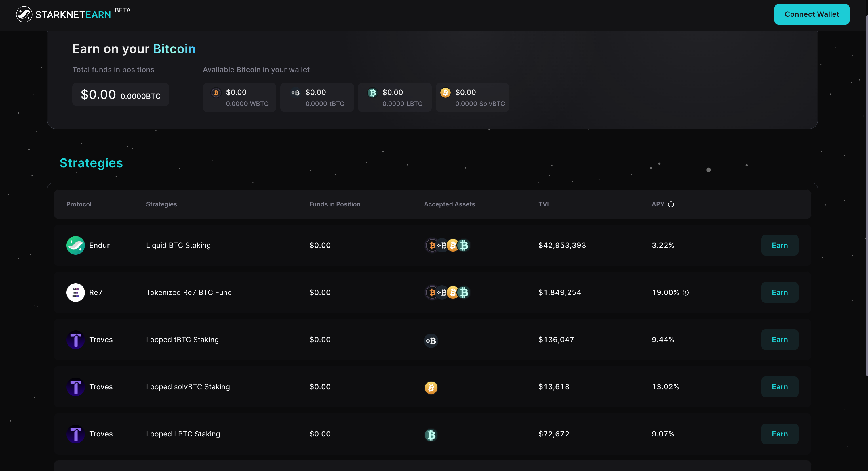The height and width of the screenshot is (471, 868).
Task: Click info icon beside 19.00% APY
Action: (x=685, y=292)
